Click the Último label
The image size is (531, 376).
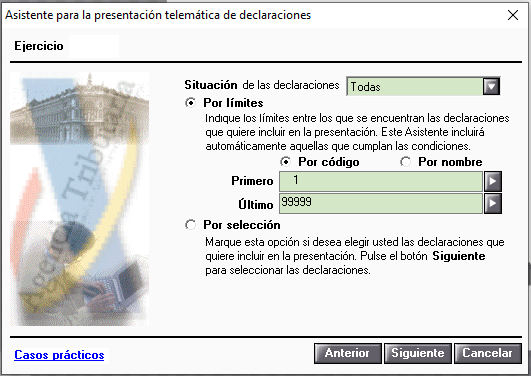click(x=256, y=204)
